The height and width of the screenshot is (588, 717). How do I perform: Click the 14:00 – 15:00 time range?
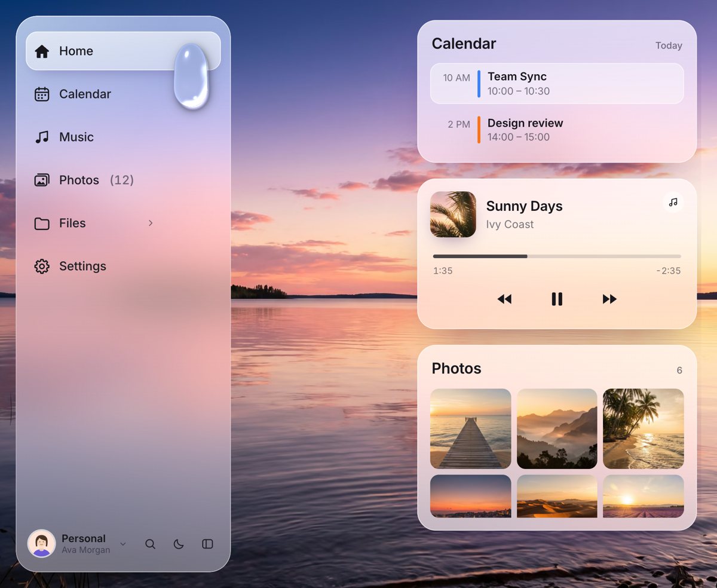519,137
